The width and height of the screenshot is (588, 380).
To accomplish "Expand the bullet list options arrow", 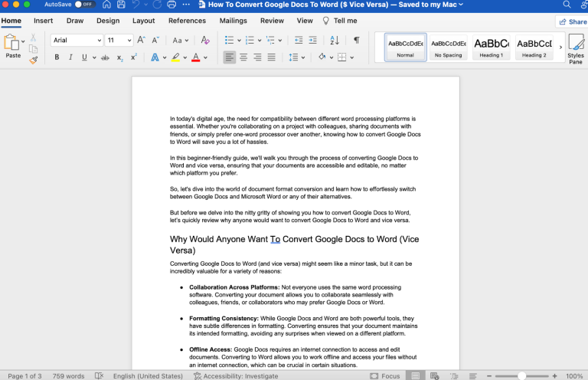I will point(239,41).
